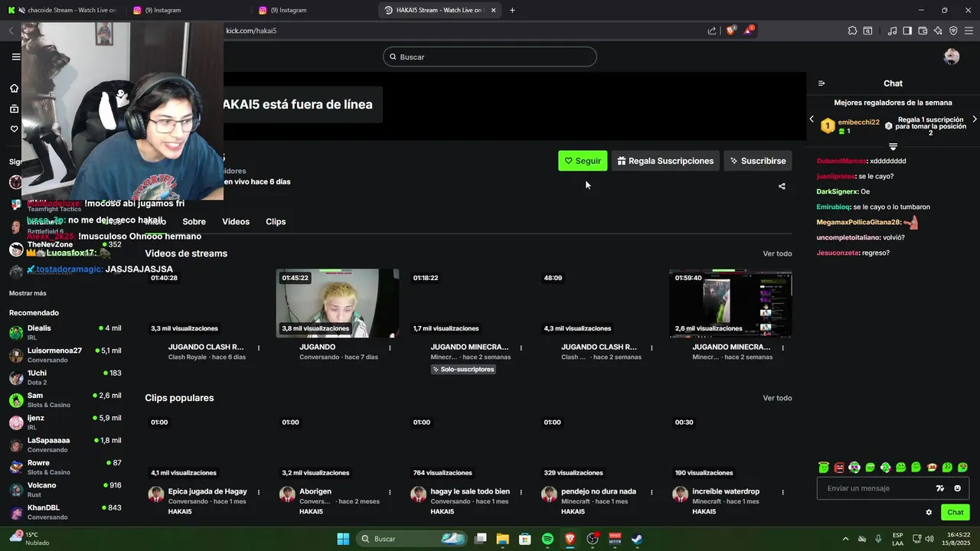Go to previous top gifter with left chevron
The width and height of the screenshot is (980, 551).
tap(812, 119)
